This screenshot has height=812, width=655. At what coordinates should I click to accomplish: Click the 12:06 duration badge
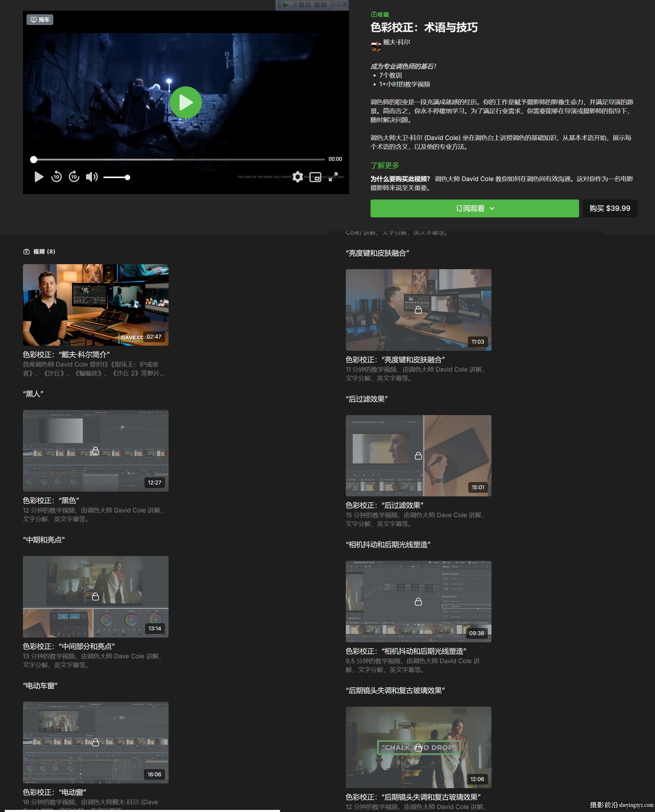[477, 779]
